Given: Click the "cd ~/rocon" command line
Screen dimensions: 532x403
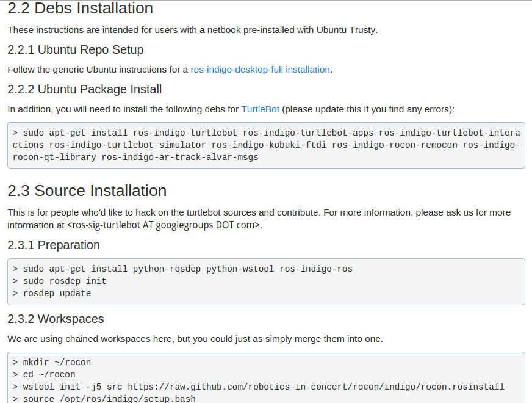Looking at the screenshot, I should pyautogui.click(x=49, y=374).
